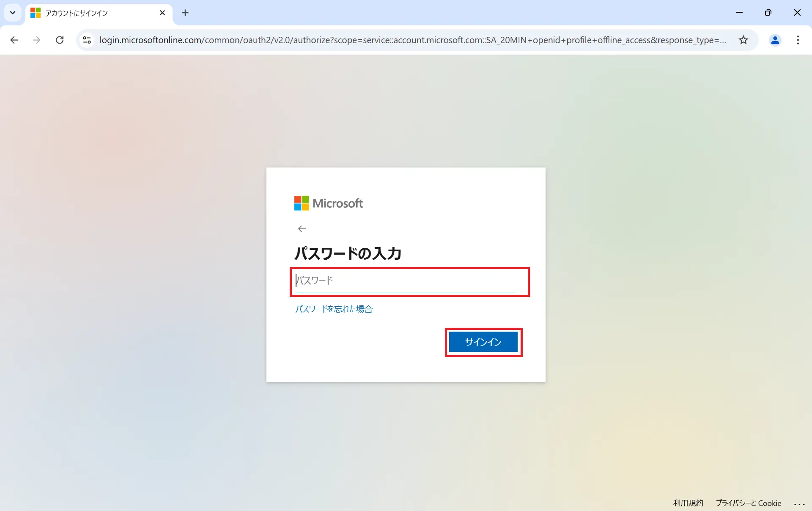
Task: Open パスワードを忘れた場合 link
Action: (x=334, y=309)
